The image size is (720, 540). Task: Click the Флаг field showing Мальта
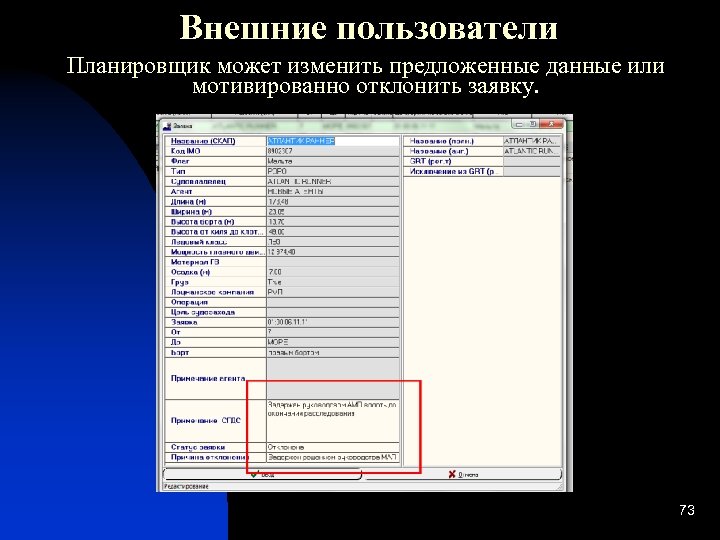click(x=333, y=161)
